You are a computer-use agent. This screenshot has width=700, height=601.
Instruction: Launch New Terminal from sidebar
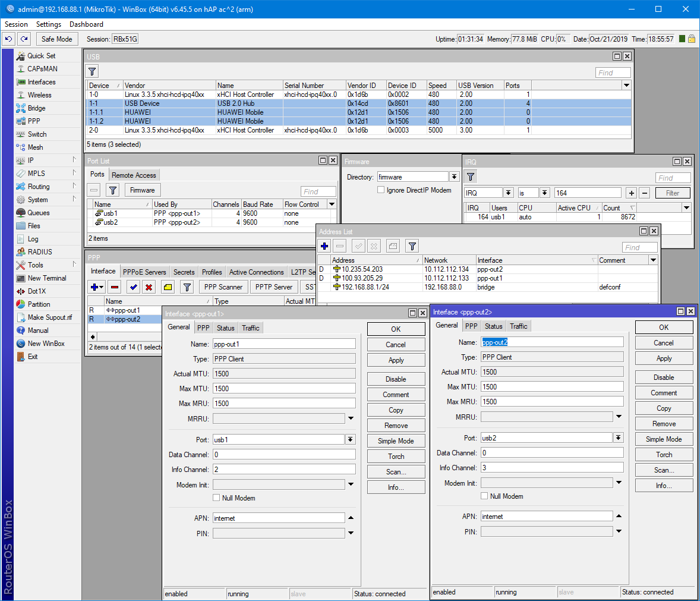[47, 278]
